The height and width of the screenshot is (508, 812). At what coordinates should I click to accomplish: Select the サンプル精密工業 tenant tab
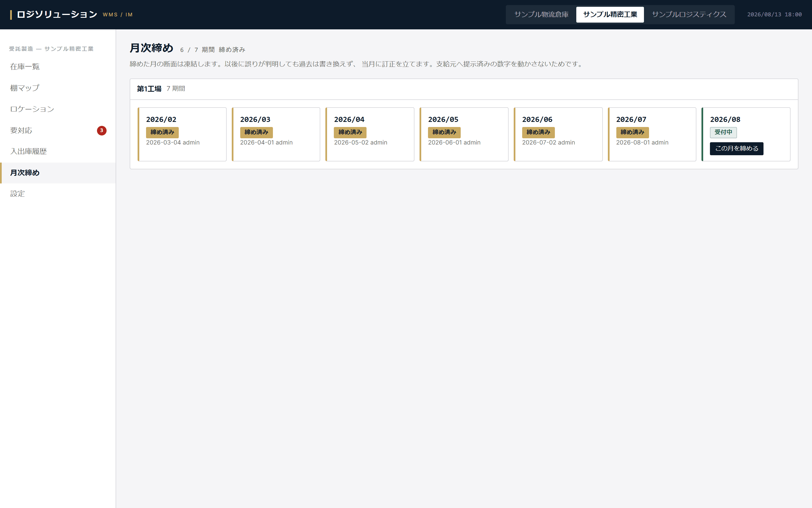(610, 14)
